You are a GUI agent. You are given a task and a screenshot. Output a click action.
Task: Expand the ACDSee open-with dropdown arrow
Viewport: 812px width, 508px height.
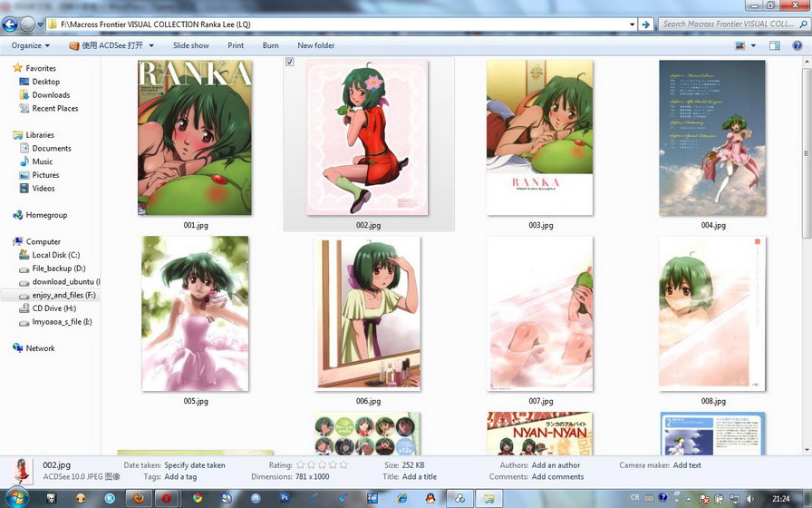click(x=151, y=45)
